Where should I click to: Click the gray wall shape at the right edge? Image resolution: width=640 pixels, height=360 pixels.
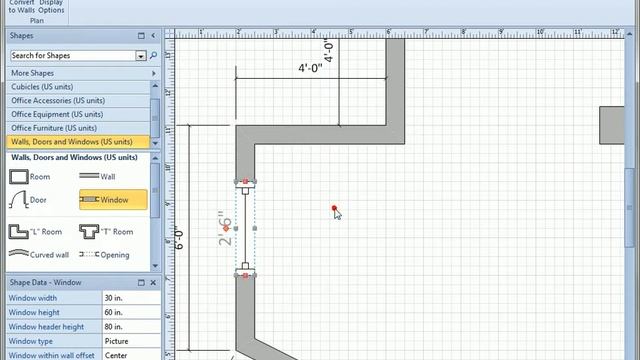click(x=611, y=125)
